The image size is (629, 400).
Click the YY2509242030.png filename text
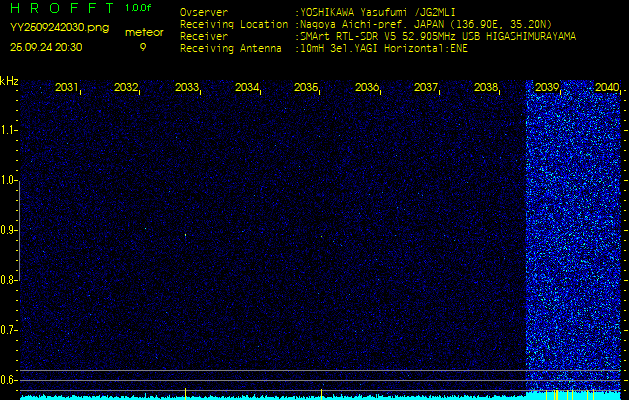point(59,28)
